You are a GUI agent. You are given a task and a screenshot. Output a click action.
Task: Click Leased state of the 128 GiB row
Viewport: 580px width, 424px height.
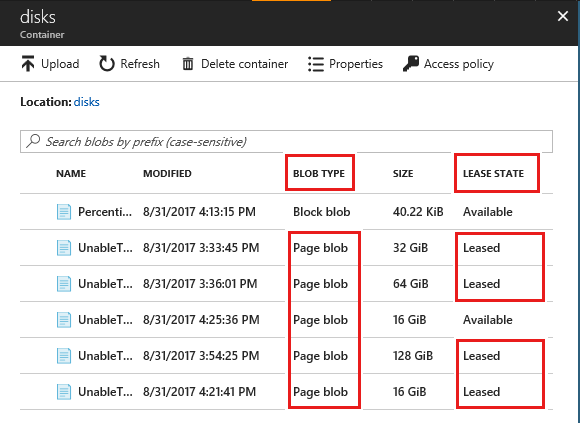tap(481, 356)
